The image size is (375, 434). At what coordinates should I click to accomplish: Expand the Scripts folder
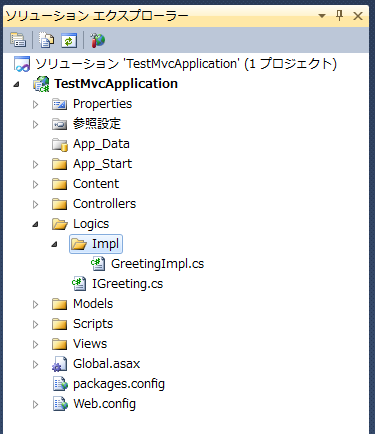coord(35,324)
